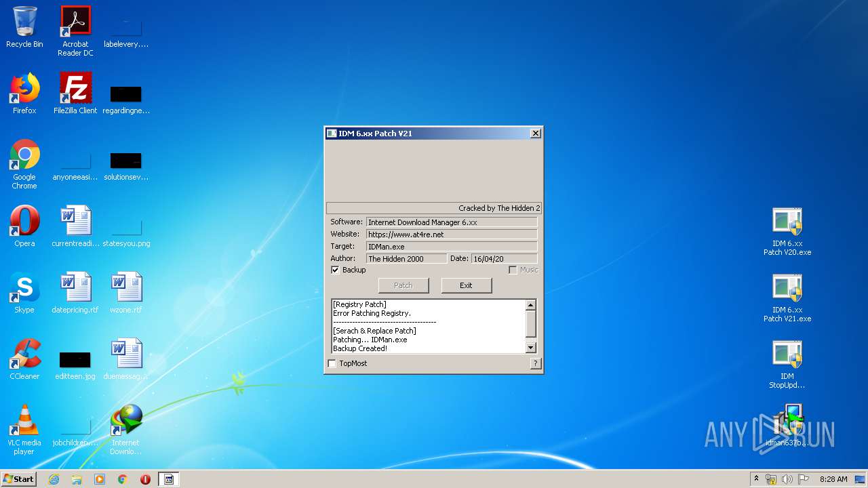Click the Start button
Screen dimensions: 868x488
pyautogui.click(x=19, y=479)
